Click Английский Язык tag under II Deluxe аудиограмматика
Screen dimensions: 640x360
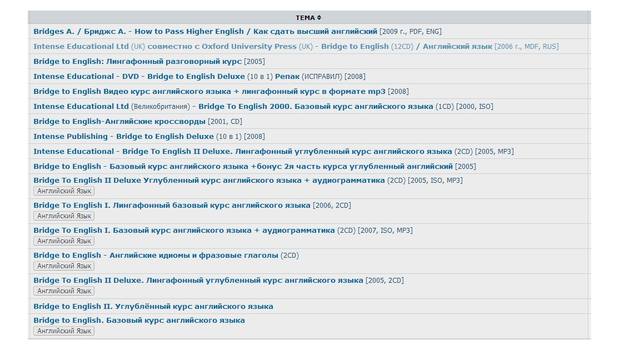click(x=64, y=191)
